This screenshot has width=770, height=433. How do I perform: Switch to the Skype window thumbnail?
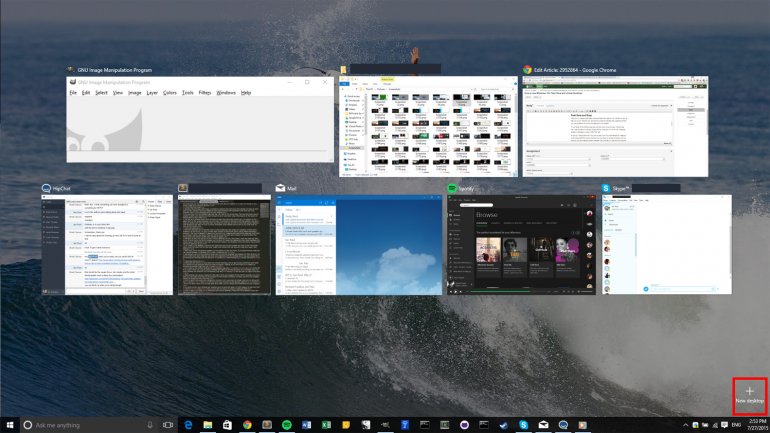coord(667,244)
